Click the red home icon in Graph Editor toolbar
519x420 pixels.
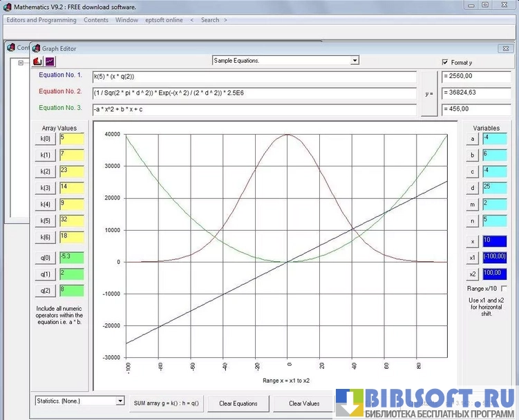[37, 61]
